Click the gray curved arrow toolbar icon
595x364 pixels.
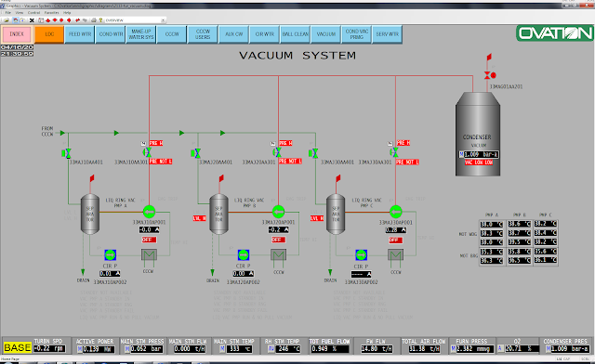coord(85,20)
